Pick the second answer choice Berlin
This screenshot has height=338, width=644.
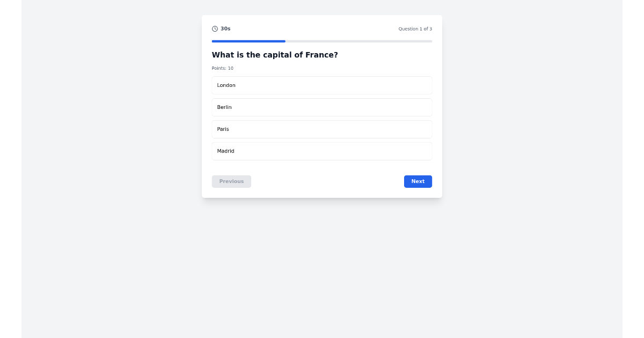click(321, 107)
